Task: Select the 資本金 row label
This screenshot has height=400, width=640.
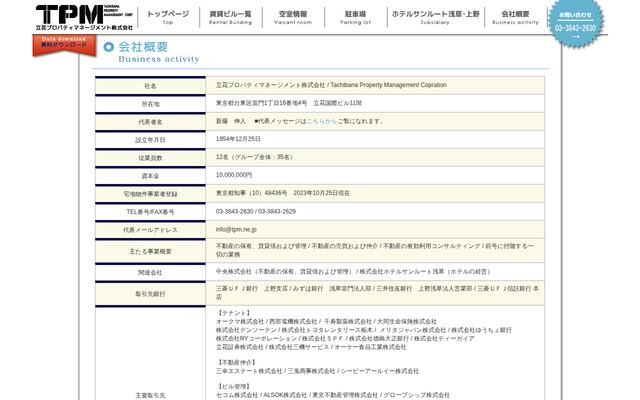Action: click(x=150, y=176)
